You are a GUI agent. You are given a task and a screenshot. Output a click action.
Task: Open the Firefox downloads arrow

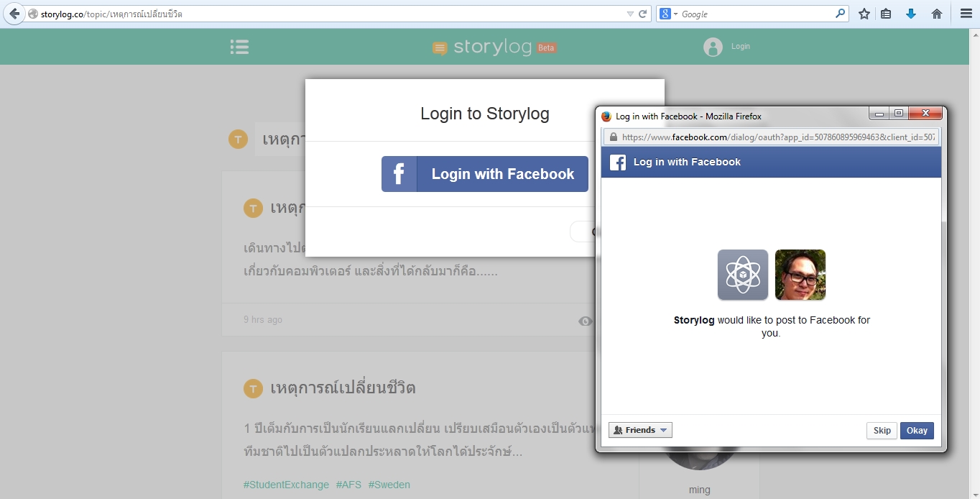911,14
